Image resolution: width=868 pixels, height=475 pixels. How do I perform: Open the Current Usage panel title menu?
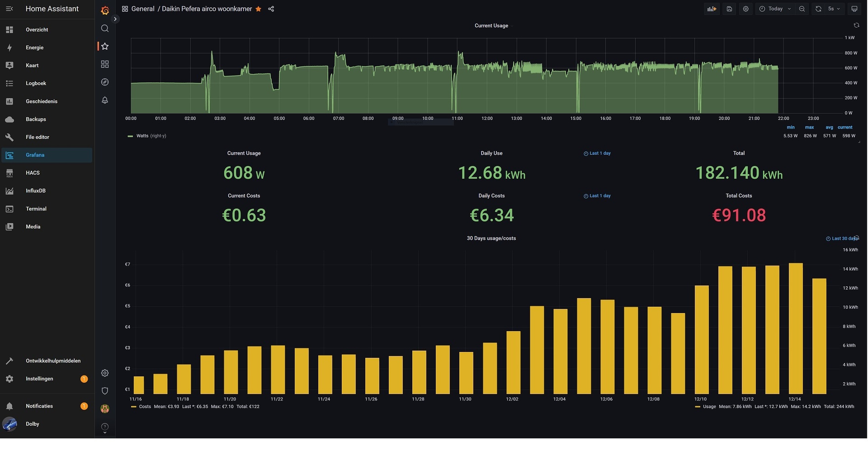pos(491,26)
